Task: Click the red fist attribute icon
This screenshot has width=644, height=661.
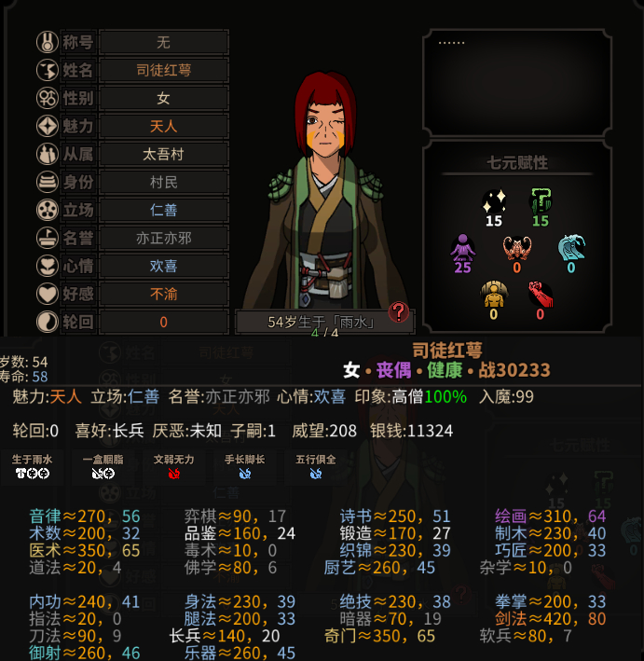Action: tap(541, 295)
